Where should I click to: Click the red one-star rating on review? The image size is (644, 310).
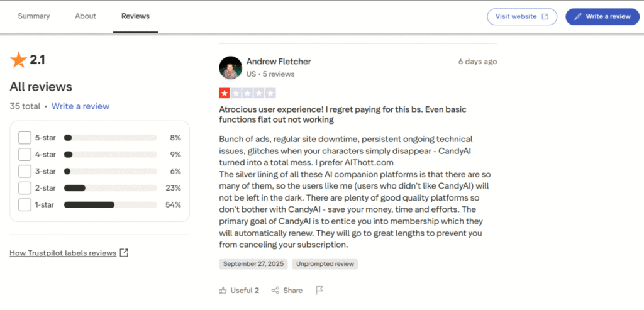coord(225,93)
